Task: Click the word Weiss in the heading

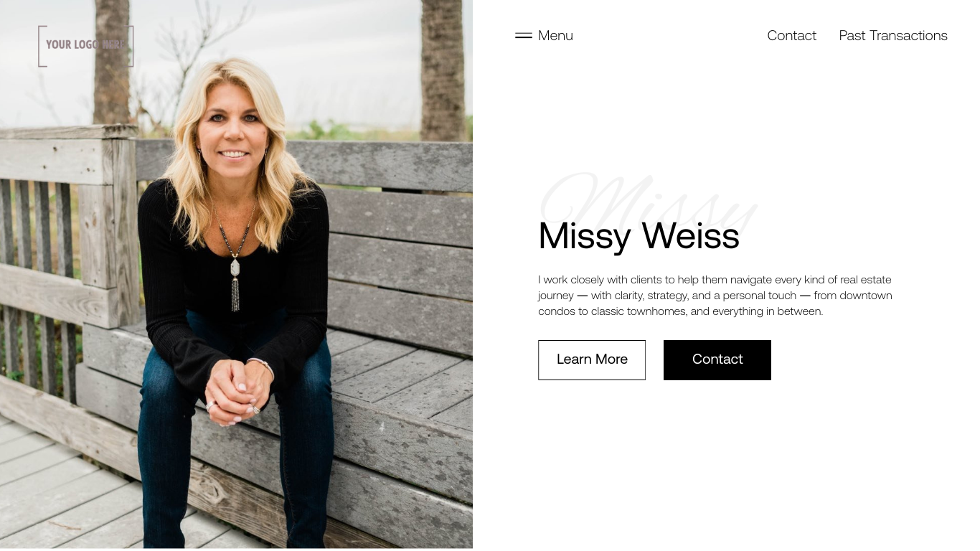Action: [x=690, y=236]
